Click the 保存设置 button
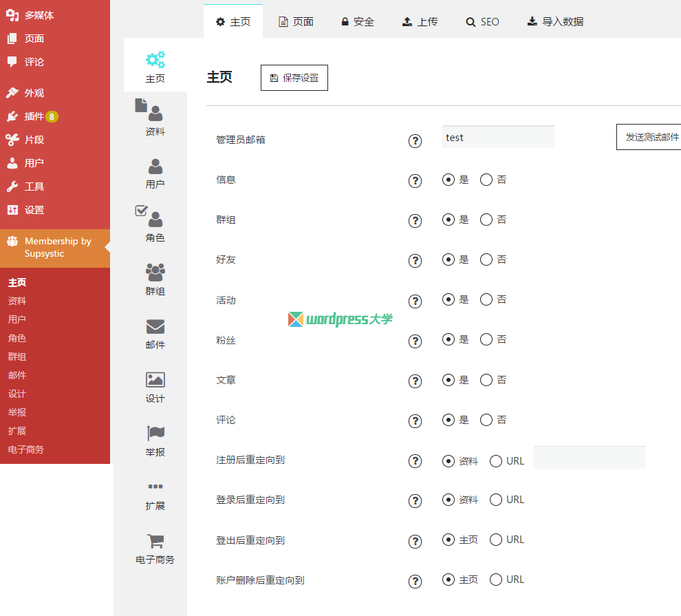The height and width of the screenshot is (616, 681). click(x=294, y=78)
